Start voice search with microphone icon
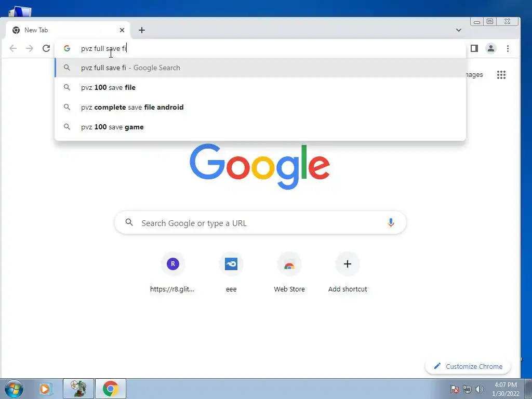532x399 pixels. [391, 222]
